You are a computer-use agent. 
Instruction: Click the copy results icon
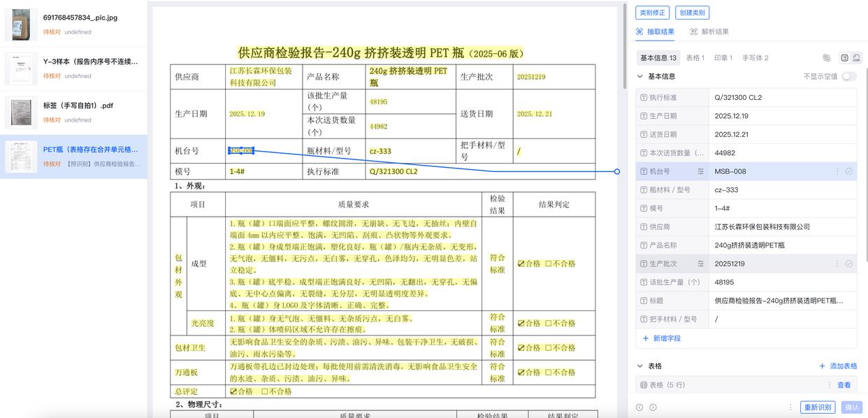(x=827, y=58)
